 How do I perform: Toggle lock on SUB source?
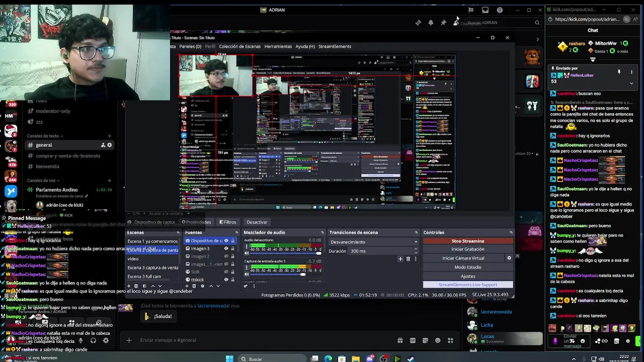click(x=232, y=272)
